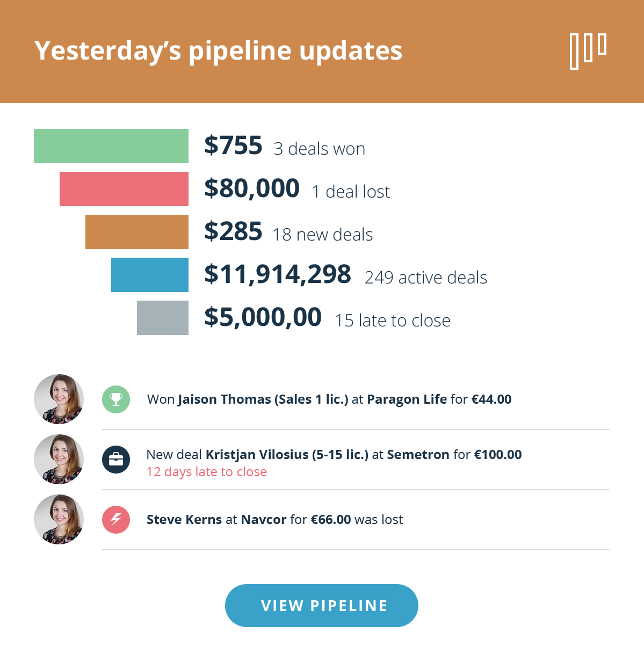
Task: Click the orange new deals bar
Action: click(x=137, y=232)
